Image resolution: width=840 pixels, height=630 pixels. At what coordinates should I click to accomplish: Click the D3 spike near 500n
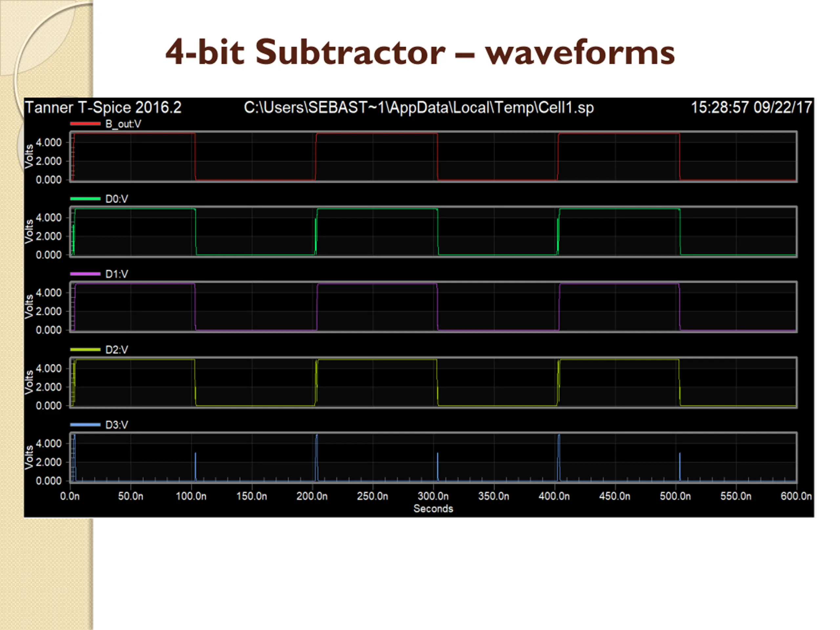(680, 467)
